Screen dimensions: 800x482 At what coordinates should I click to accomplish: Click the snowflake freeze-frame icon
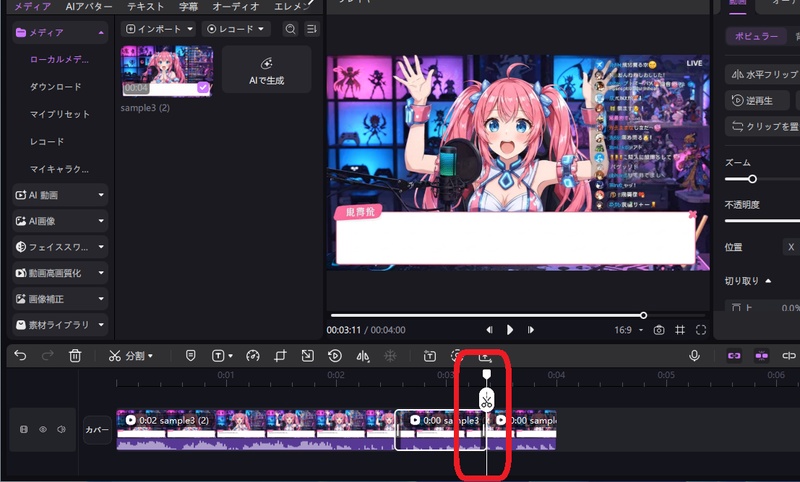point(390,356)
